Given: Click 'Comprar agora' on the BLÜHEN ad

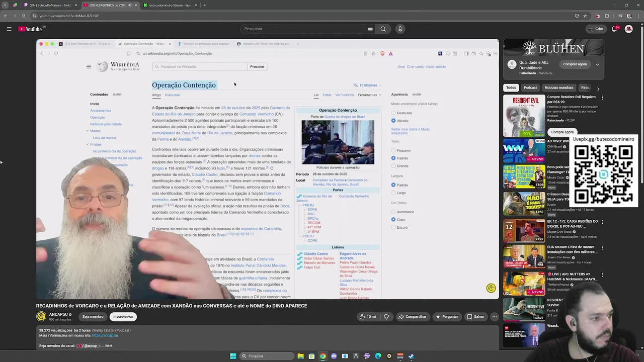Looking at the screenshot, I should click(x=575, y=64).
